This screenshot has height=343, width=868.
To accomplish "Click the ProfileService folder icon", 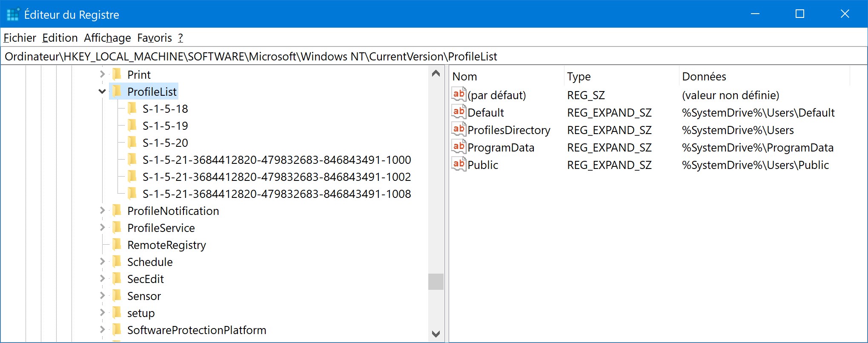I will (117, 228).
